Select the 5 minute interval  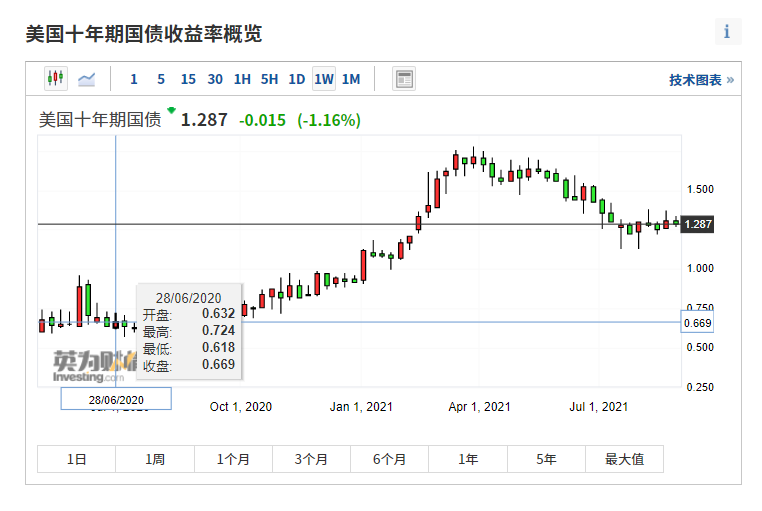(x=161, y=79)
